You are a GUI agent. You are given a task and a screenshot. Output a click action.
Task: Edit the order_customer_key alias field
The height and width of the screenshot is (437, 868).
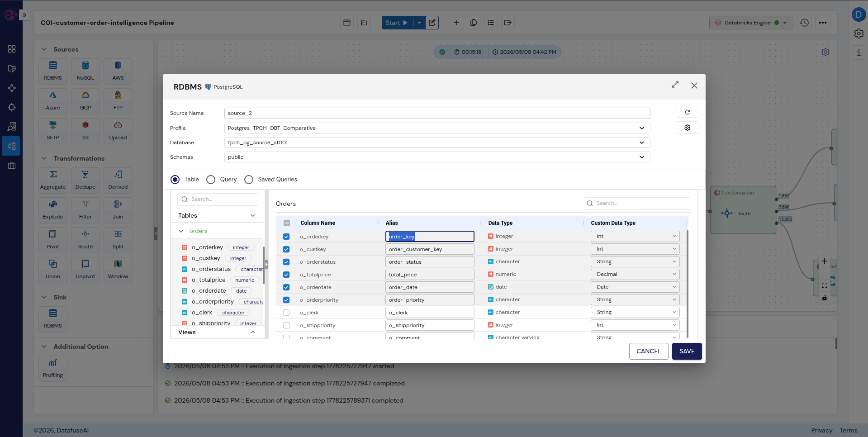[x=430, y=249]
